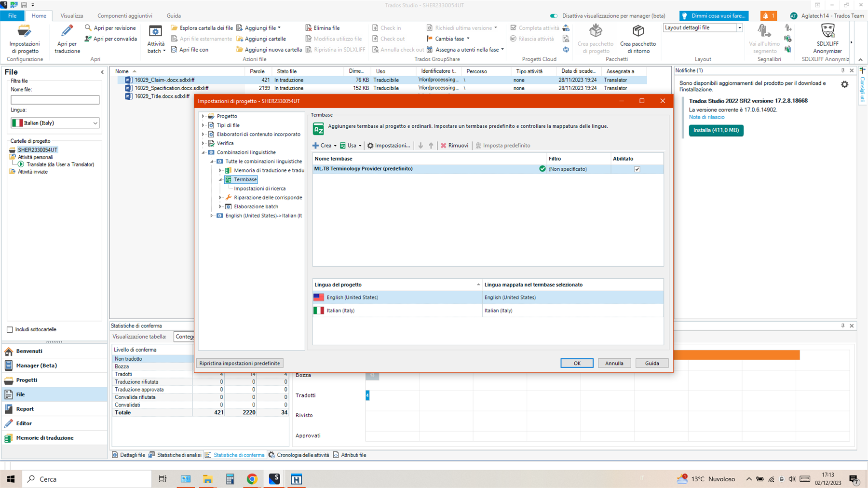Click Ripristina impostazioni predefinite button
868x488 pixels.
pyautogui.click(x=240, y=363)
